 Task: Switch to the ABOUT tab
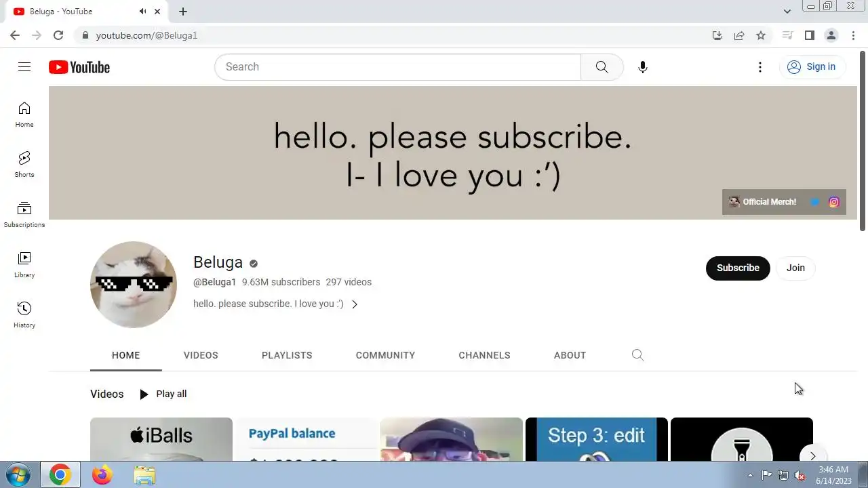[570, 355]
